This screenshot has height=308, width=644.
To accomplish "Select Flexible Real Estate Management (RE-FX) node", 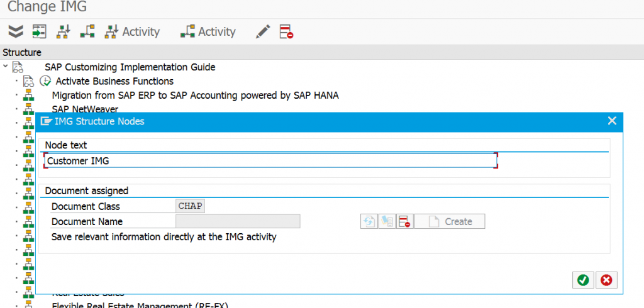I will point(140,305).
